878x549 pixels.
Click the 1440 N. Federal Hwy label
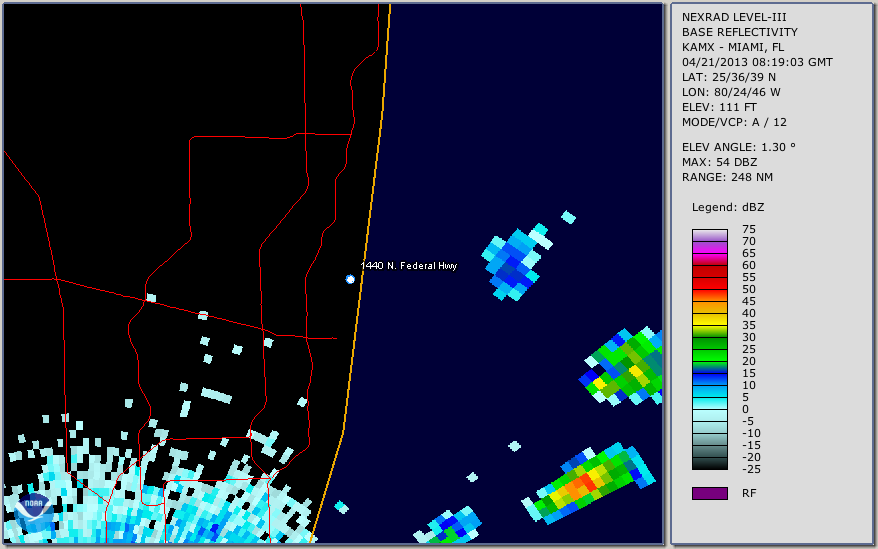coord(409,266)
